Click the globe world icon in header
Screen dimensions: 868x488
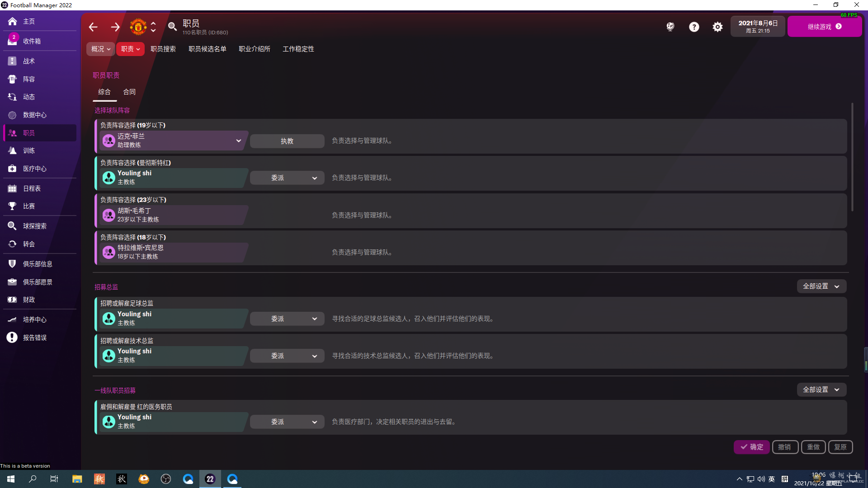670,27
